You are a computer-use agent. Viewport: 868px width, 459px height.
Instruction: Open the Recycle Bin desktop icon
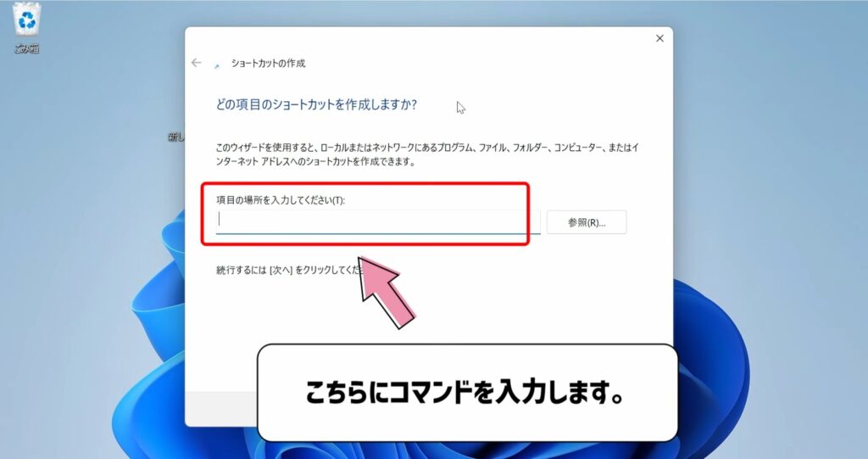click(x=26, y=28)
